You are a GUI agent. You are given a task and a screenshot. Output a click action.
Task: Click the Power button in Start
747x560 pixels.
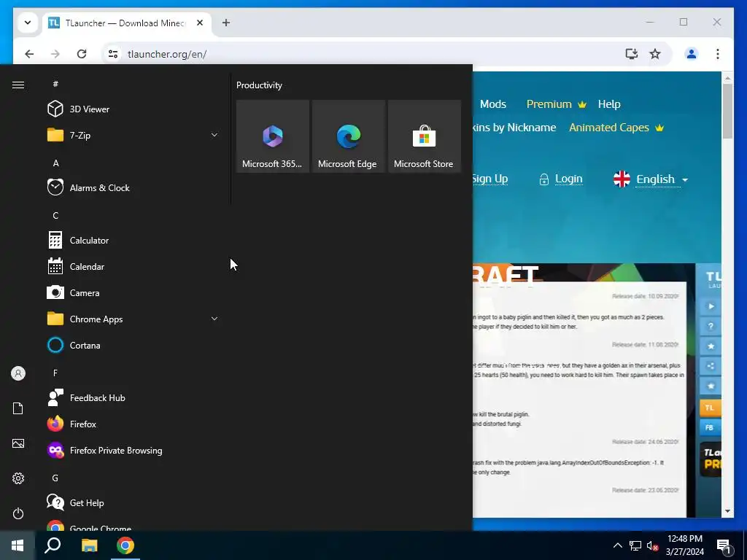[18, 513]
